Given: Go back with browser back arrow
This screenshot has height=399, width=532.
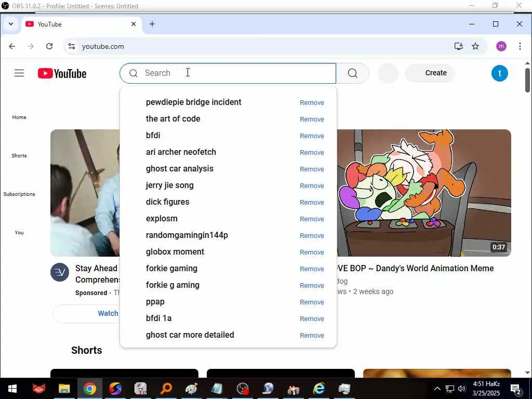Looking at the screenshot, I should pos(12,46).
